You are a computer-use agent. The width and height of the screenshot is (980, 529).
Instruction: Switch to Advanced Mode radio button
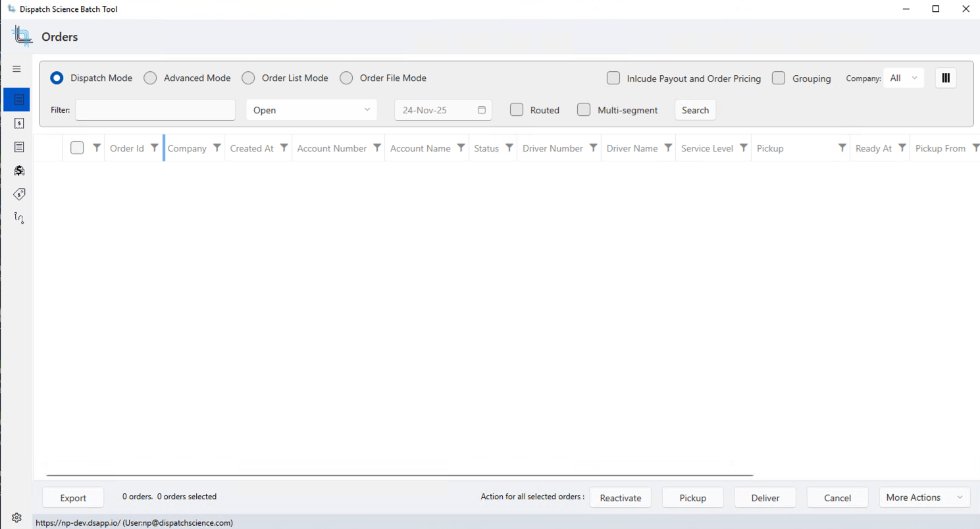click(150, 78)
